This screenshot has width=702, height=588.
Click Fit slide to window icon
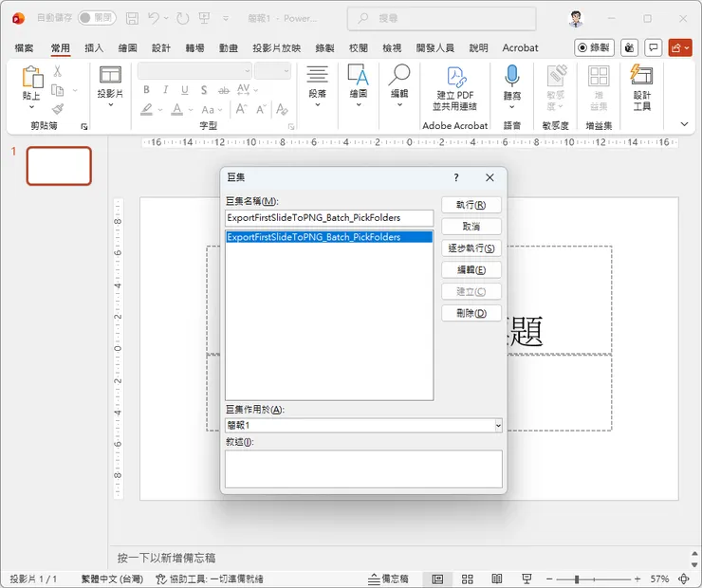[x=684, y=579]
